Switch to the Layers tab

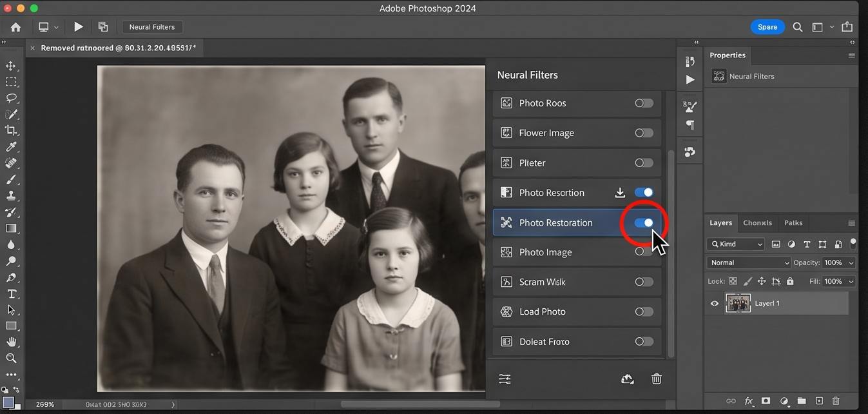click(x=720, y=222)
